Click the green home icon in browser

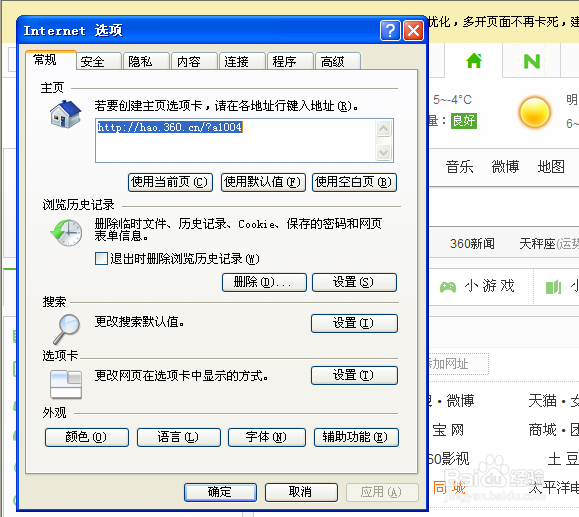[x=474, y=61]
